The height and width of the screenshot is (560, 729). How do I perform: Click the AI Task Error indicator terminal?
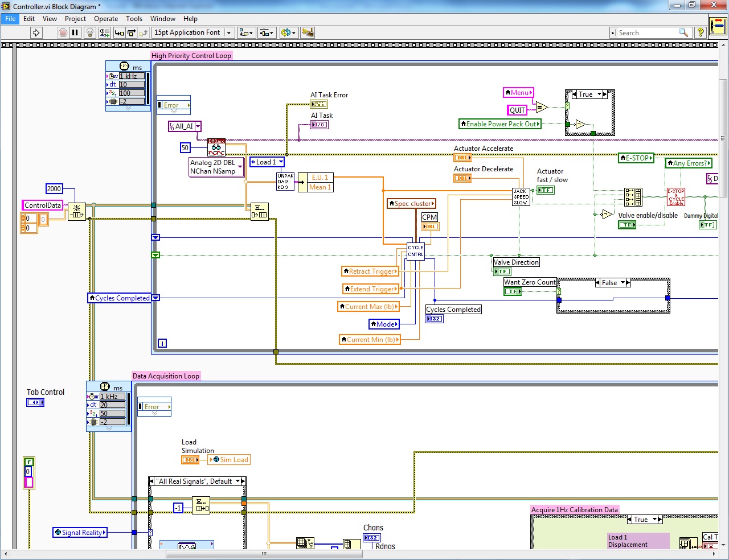pyautogui.click(x=319, y=104)
